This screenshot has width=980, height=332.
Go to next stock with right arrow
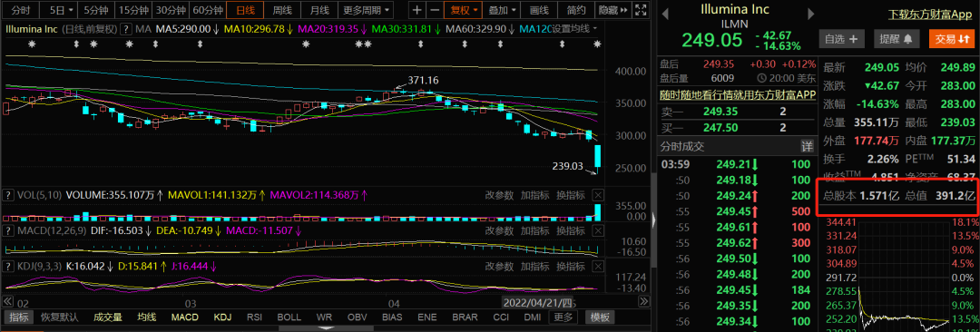pos(811,13)
